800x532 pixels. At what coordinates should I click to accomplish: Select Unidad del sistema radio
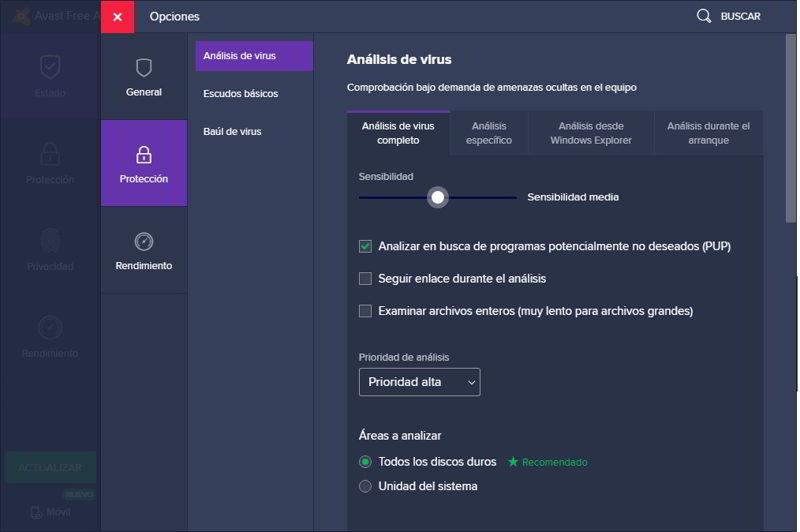coord(365,486)
